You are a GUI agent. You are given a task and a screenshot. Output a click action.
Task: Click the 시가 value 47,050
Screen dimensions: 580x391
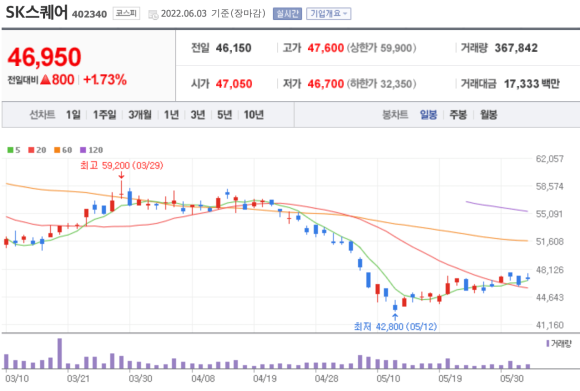click(x=234, y=84)
